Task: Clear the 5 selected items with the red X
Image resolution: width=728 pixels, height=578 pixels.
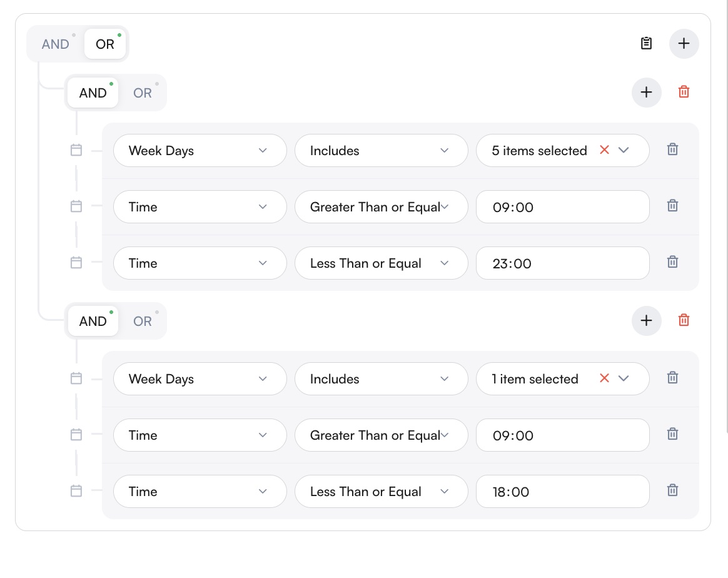Action: (604, 150)
